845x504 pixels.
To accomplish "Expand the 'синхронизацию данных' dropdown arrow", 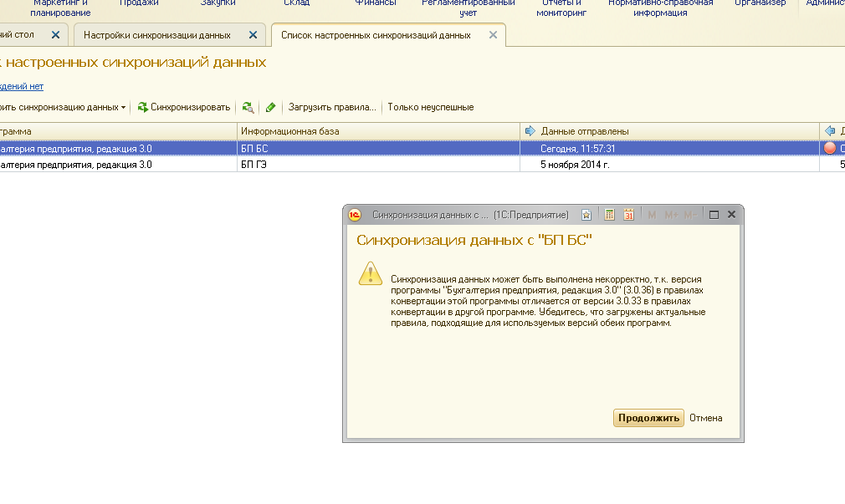I will point(123,108).
